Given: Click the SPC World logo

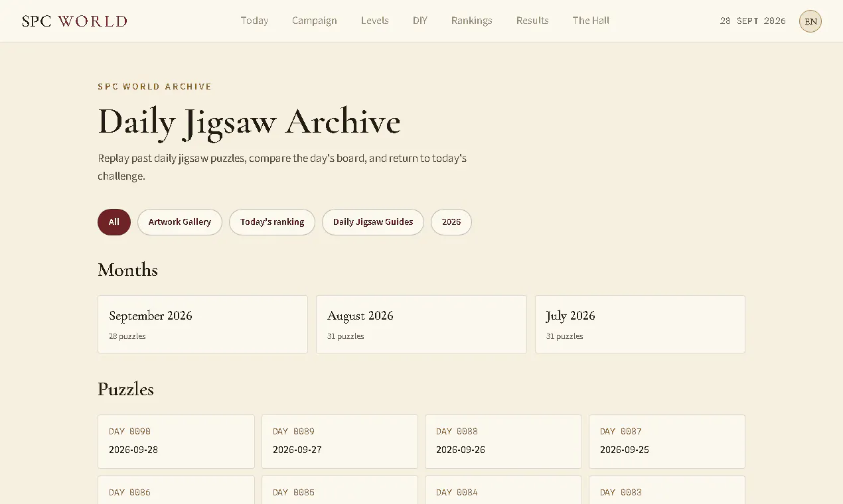Looking at the screenshot, I should pos(74,21).
